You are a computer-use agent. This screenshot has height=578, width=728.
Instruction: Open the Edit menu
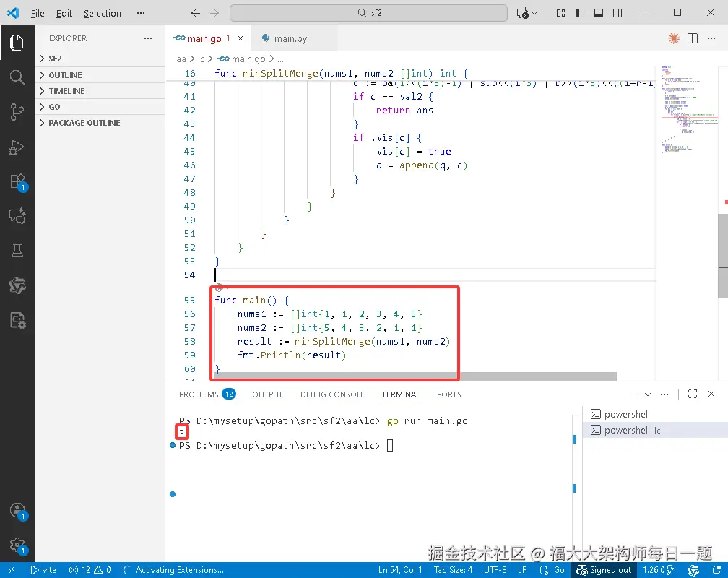coord(64,13)
